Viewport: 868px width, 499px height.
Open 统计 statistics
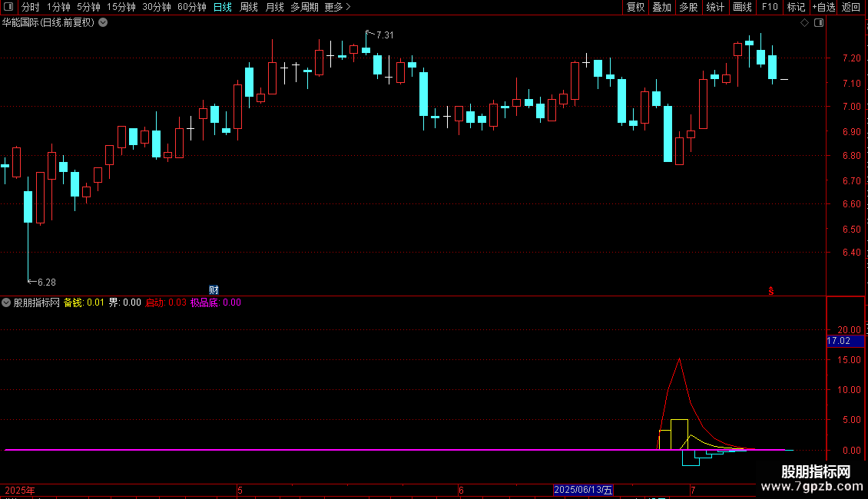pos(714,7)
